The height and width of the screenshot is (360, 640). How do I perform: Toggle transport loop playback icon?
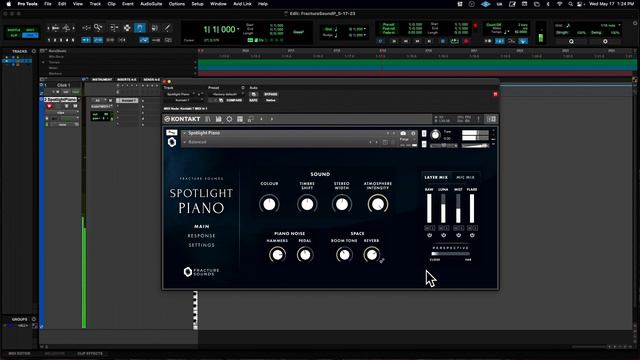[x=454, y=41]
